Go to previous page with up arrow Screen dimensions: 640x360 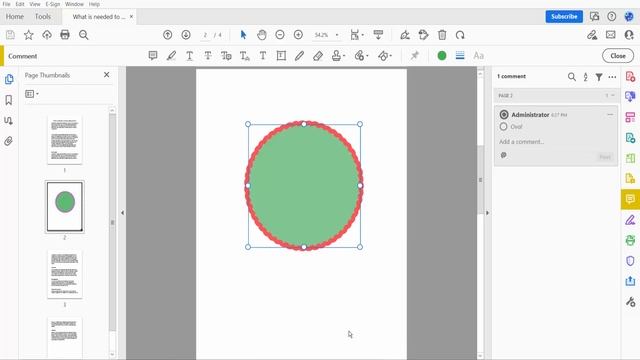167,35
